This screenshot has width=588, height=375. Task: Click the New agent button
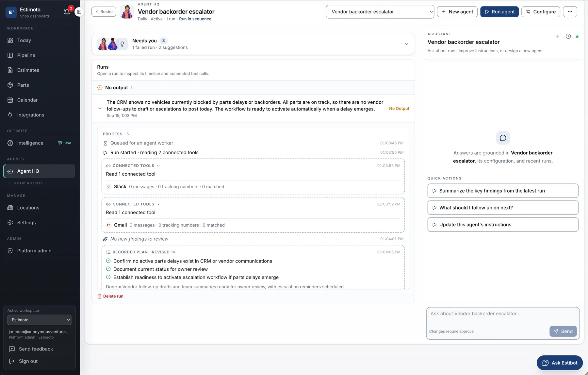tap(457, 12)
